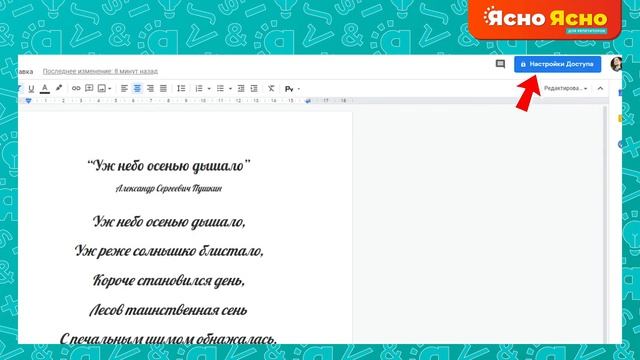
Task: Align text to the left
Action: tap(124, 88)
